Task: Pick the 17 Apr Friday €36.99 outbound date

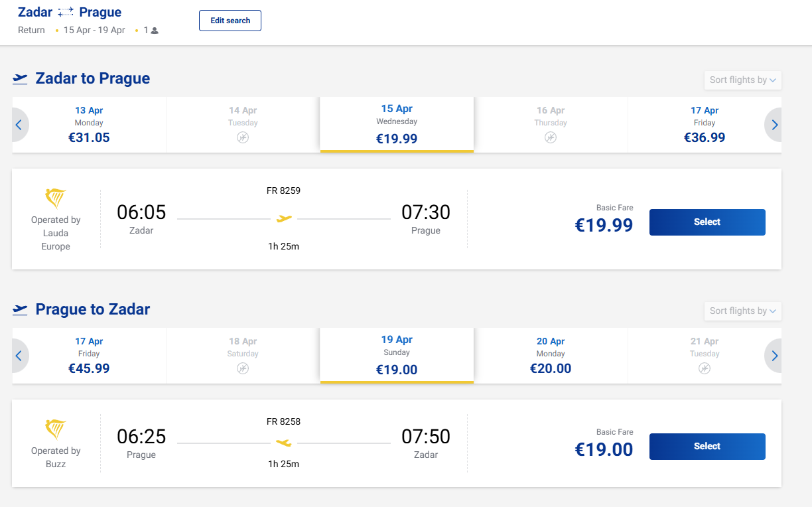Action: click(705, 125)
